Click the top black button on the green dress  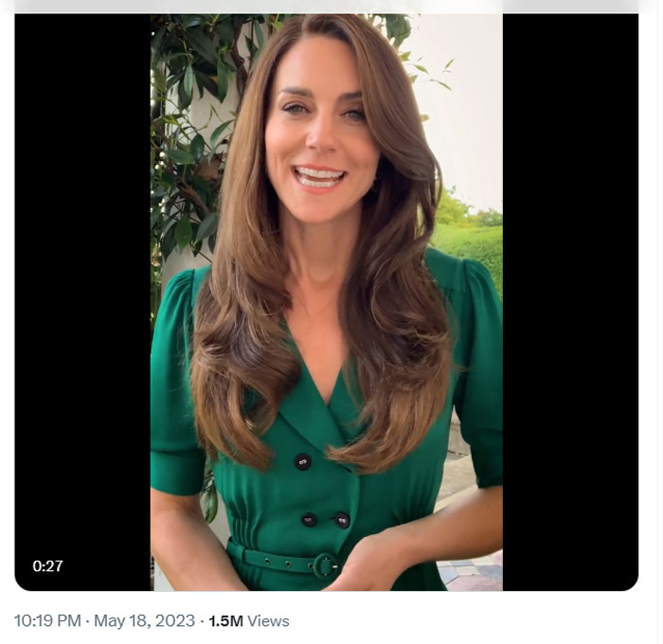[303, 461]
